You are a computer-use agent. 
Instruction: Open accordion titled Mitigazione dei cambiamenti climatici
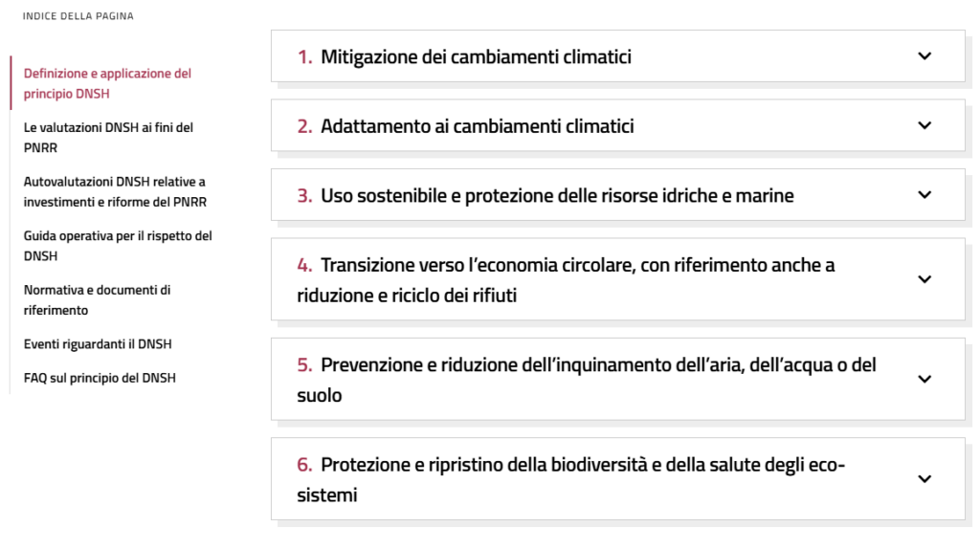tap(476, 56)
